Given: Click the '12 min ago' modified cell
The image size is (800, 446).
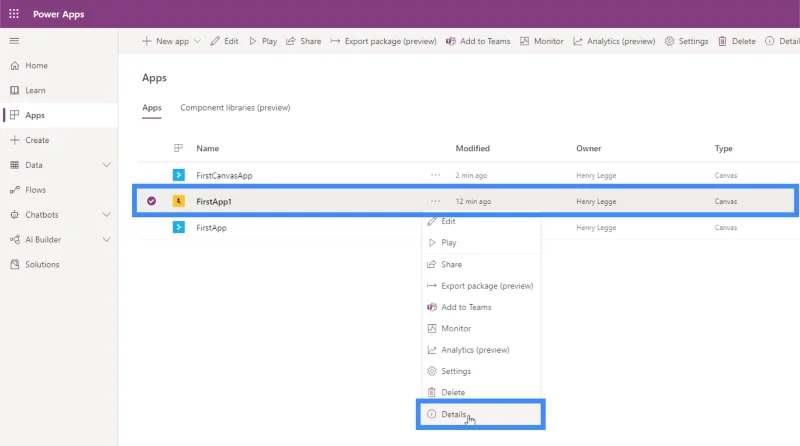Looking at the screenshot, I should 473,202.
